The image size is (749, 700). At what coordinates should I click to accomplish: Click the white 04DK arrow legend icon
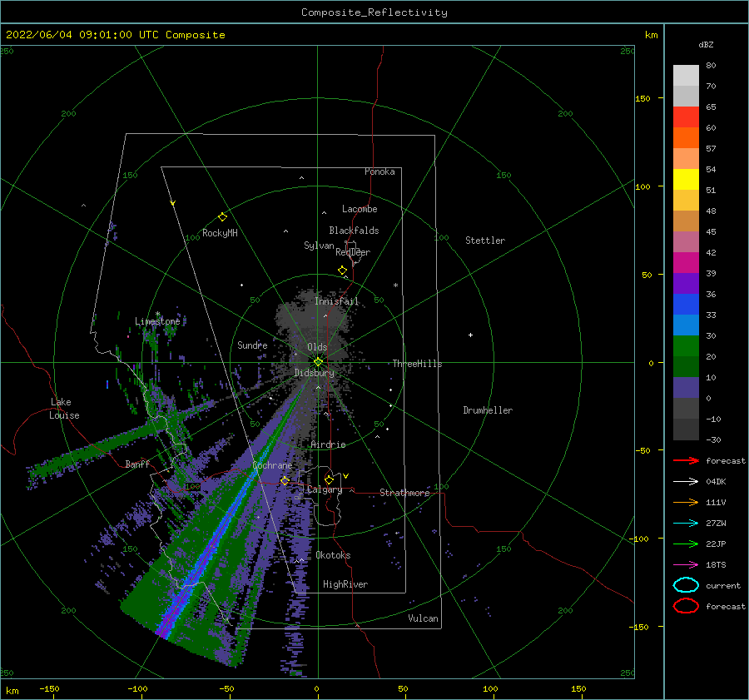686,482
